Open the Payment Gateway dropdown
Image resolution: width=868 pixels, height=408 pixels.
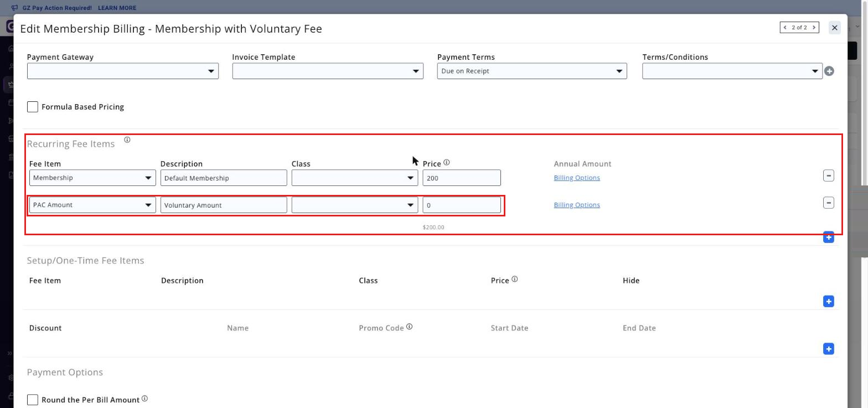coord(123,71)
